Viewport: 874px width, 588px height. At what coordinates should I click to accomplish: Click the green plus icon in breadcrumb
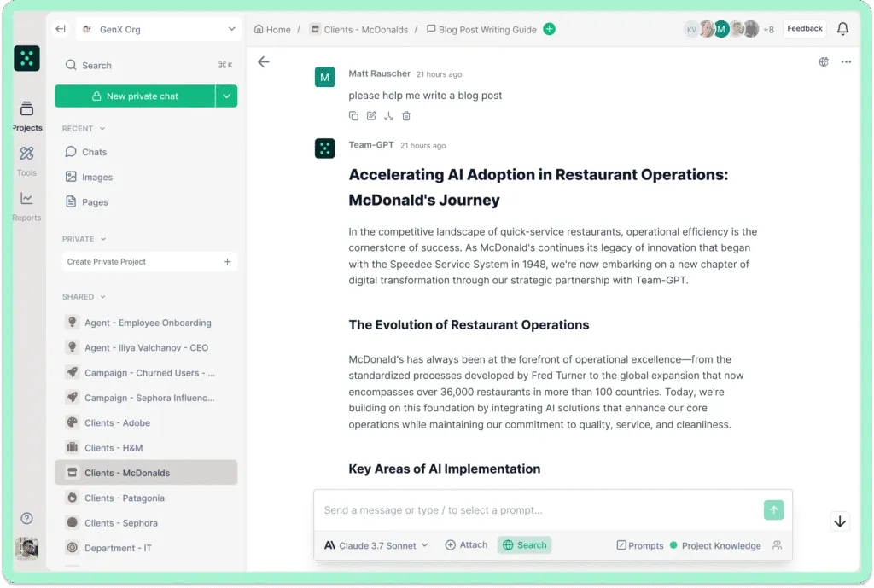(x=549, y=29)
